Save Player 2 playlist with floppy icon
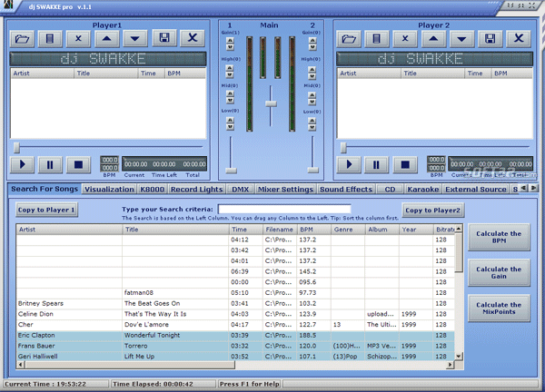545x392 pixels. click(x=490, y=38)
